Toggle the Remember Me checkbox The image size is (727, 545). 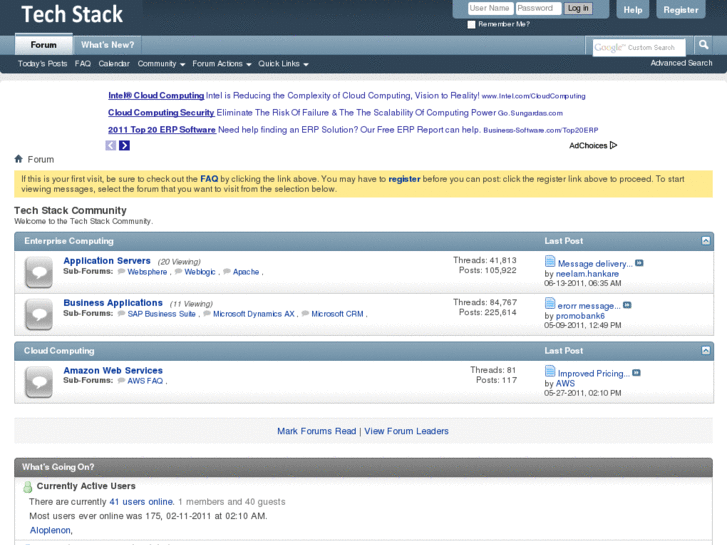click(472, 25)
